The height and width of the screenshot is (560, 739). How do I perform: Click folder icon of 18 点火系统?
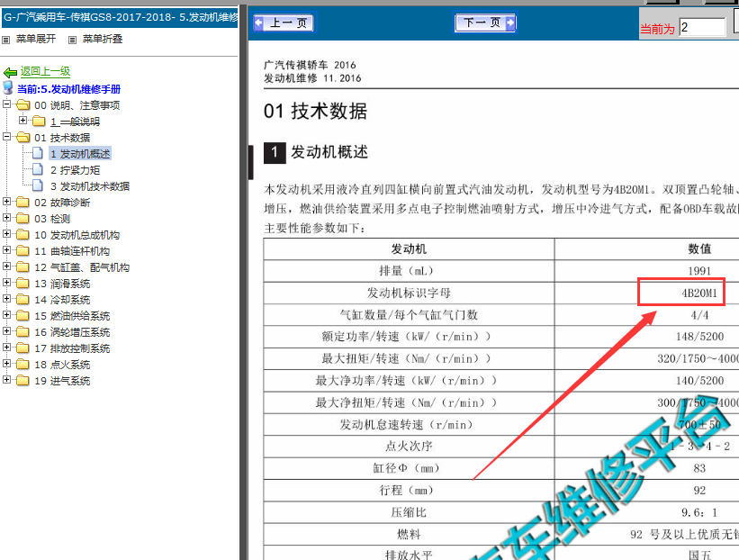[x=23, y=365]
